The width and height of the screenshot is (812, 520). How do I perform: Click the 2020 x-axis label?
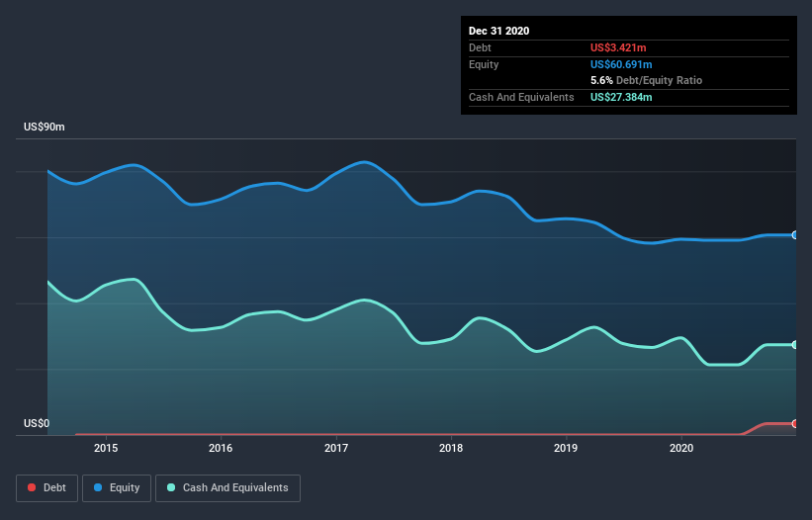[681, 448]
